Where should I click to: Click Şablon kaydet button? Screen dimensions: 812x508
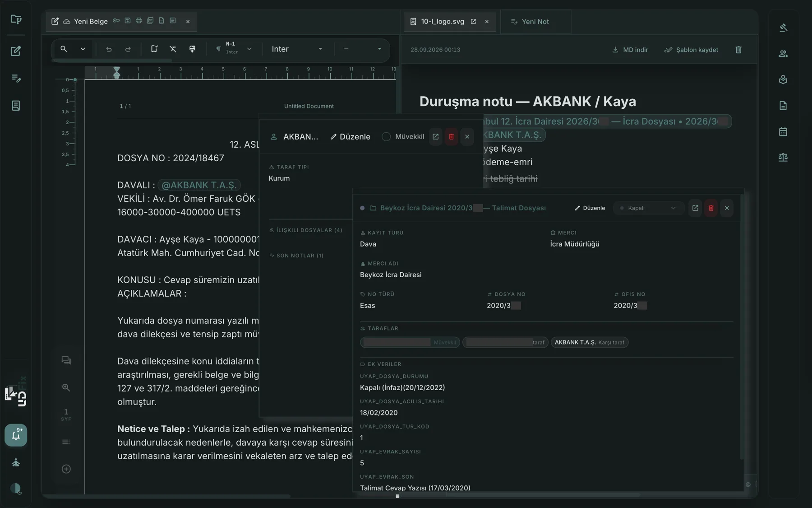[x=691, y=50]
